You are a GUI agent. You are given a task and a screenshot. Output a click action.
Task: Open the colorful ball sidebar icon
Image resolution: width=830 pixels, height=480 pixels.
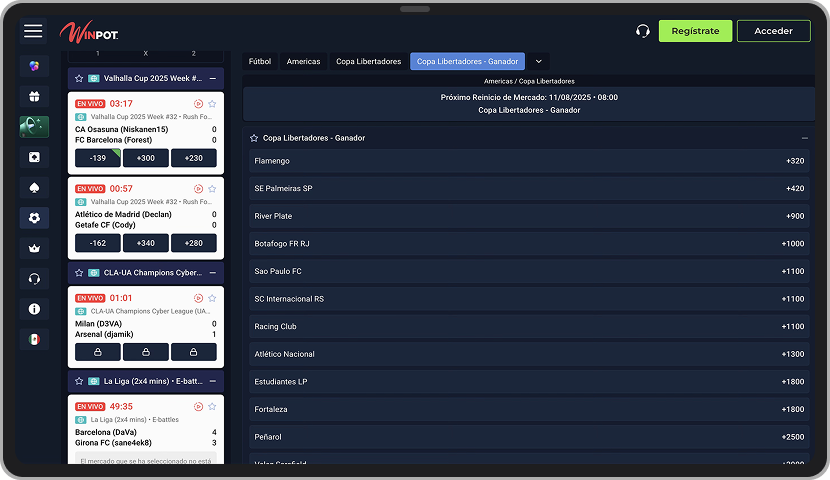[x=34, y=66]
